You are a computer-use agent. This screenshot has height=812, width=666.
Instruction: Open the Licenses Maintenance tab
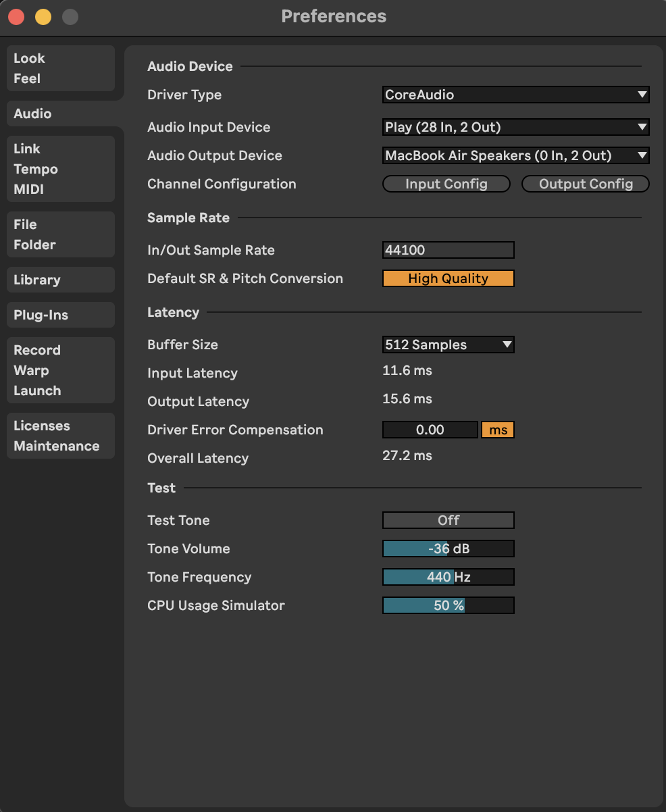coord(61,436)
